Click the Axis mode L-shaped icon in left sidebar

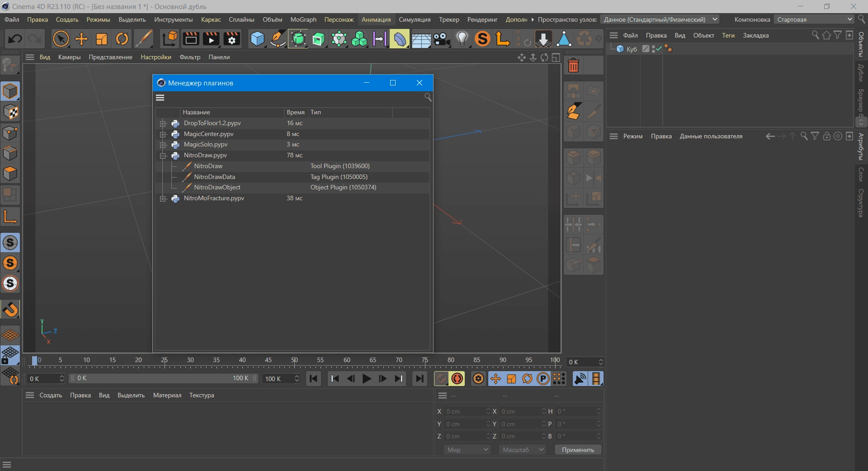10,217
